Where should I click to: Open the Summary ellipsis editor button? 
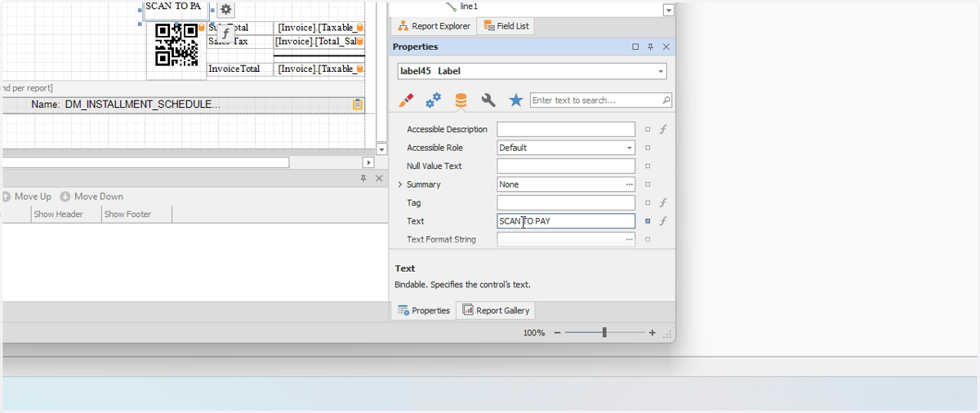pos(630,184)
